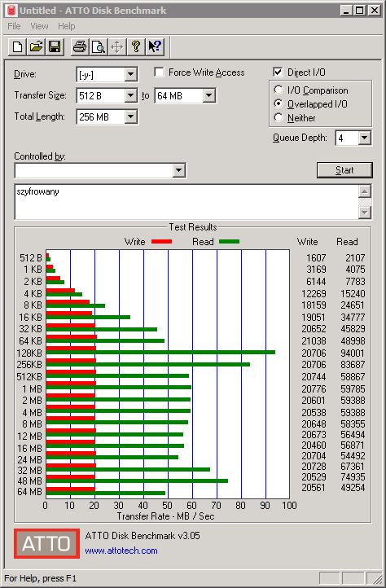The image size is (386, 588).
Task: Print results with the printer icon
Action: coord(80,47)
